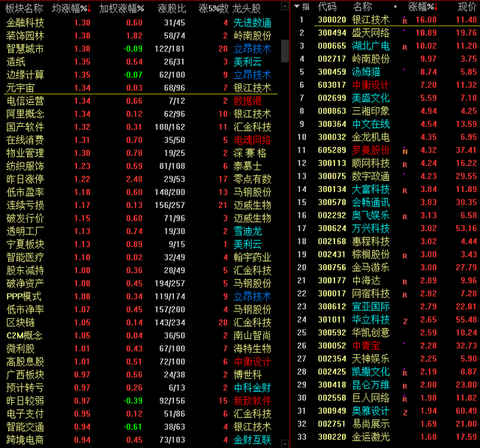Select the 阿里概念 sector row

141,114
